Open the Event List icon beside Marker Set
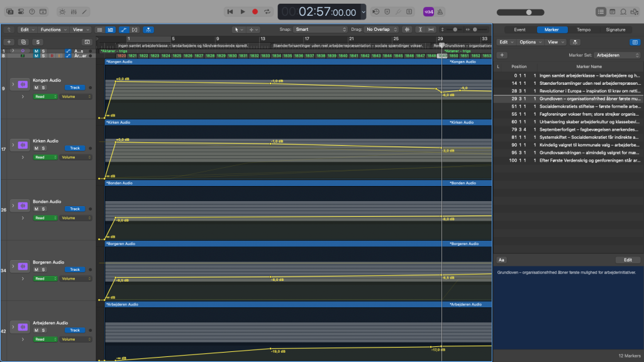The image size is (644, 362). [x=635, y=42]
